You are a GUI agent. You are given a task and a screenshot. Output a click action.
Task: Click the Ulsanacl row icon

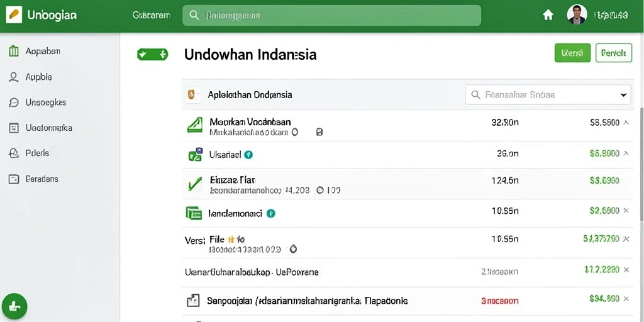pyautogui.click(x=195, y=155)
